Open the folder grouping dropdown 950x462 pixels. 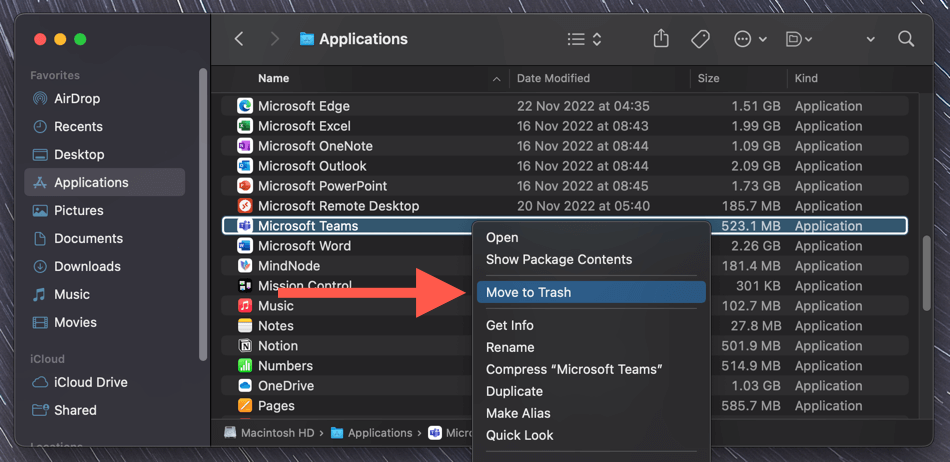(799, 39)
